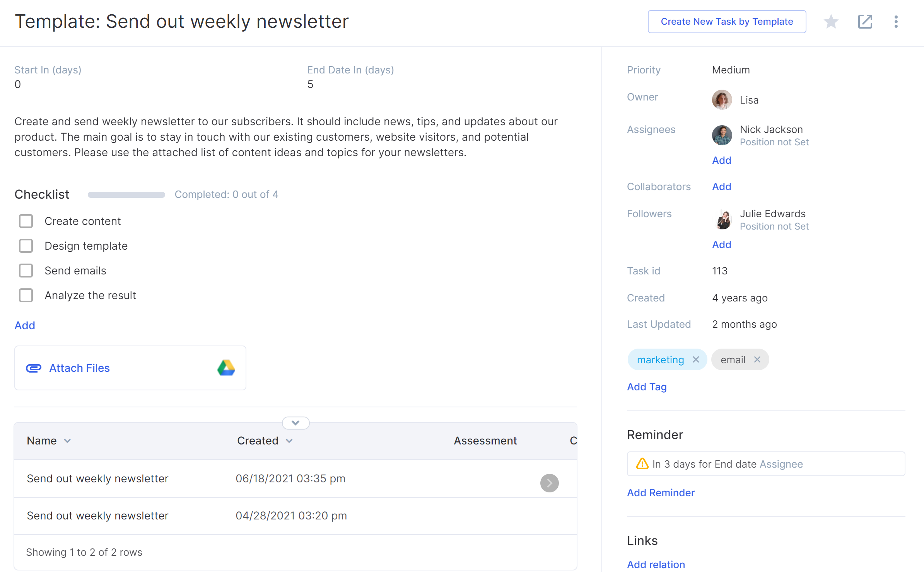924x572 pixels.
Task: Click the checklist completion progress bar
Action: 126,194
